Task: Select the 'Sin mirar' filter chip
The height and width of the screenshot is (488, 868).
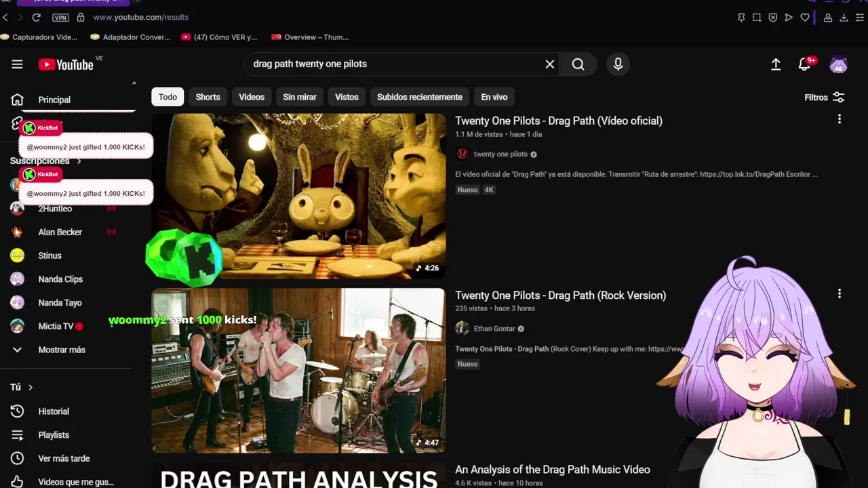Action: pyautogui.click(x=300, y=97)
